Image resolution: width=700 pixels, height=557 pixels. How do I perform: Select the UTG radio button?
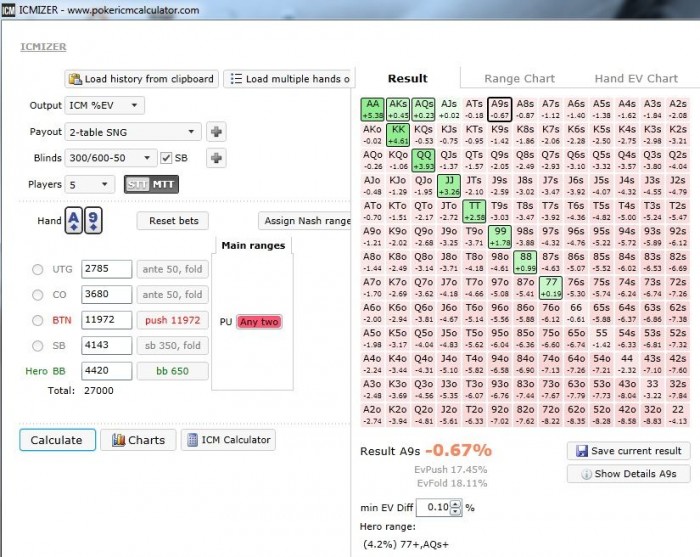(x=38, y=269)
